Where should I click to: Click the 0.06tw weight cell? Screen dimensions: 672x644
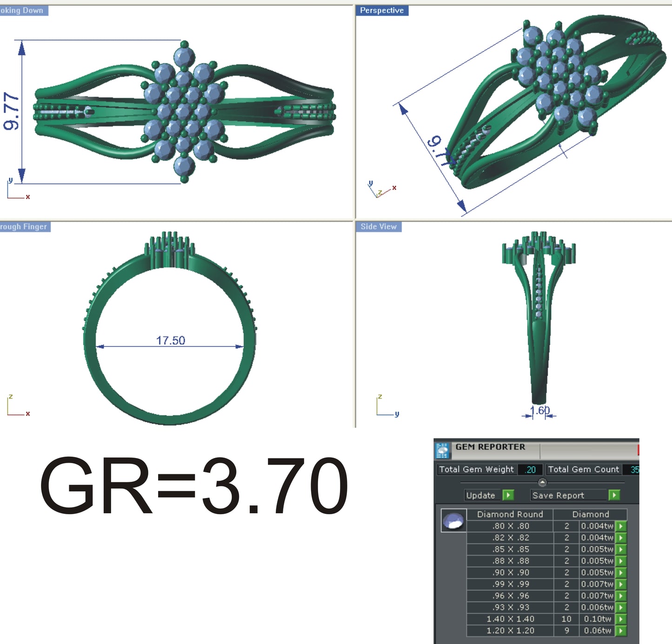tap(597, 631)
